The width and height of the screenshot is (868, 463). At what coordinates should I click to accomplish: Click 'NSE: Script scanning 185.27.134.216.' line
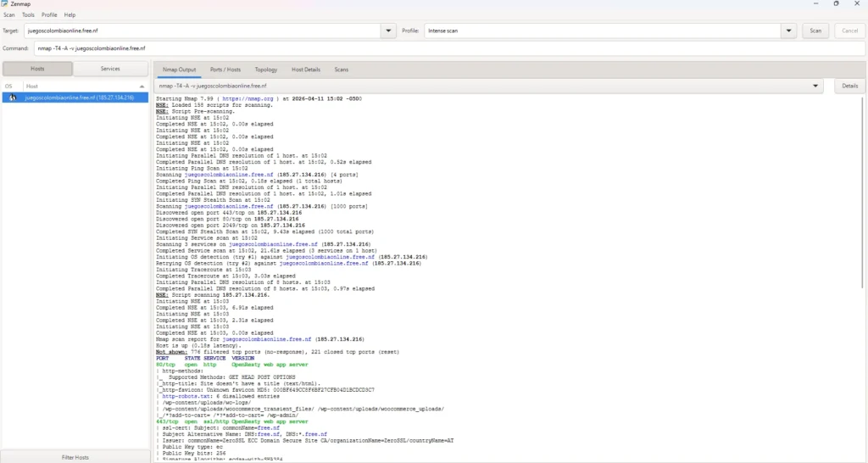tap(213, 295)
